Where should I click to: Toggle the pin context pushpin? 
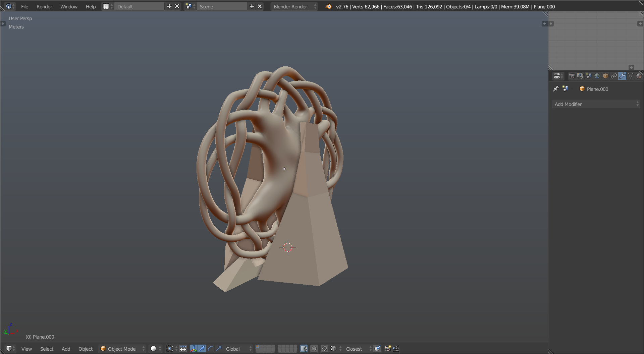[556, 89]
